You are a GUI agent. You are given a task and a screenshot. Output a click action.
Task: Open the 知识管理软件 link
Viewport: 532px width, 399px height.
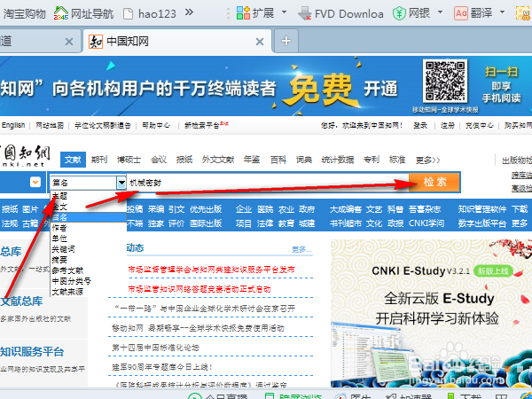pos(482,209)
